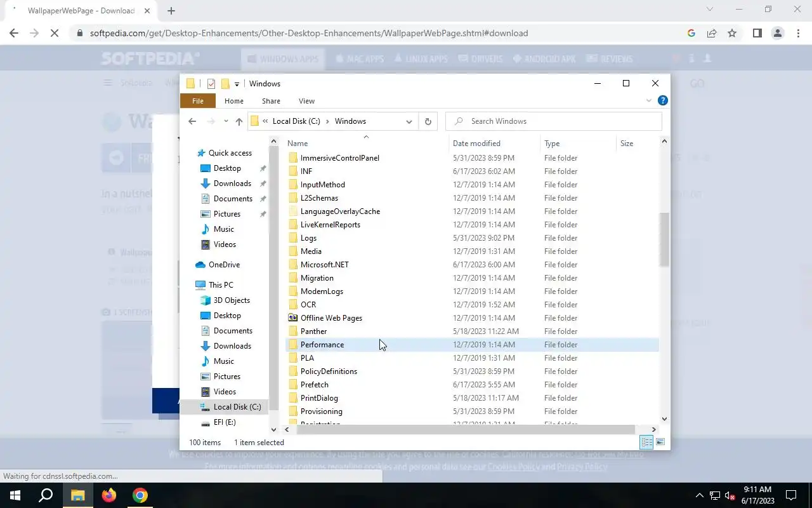Open the Customize Quick Access Toolbar dropdown

tap(237, 84)
